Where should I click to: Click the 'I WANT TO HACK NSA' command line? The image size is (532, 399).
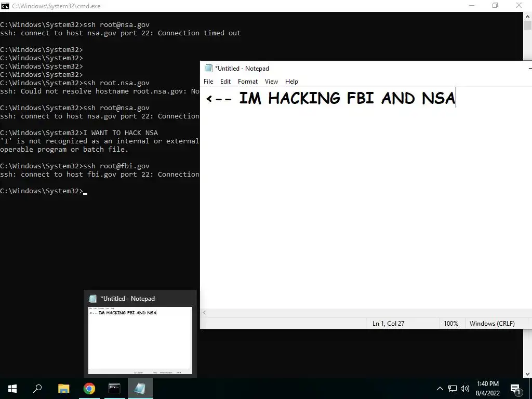pos(79,132)
